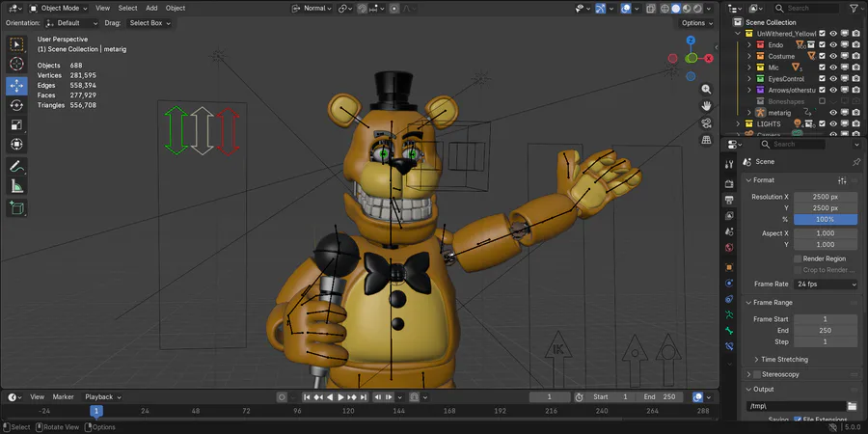Open the Options dropdown in viewport
Screen dimensions: 868x434
[x=697, y=23]
